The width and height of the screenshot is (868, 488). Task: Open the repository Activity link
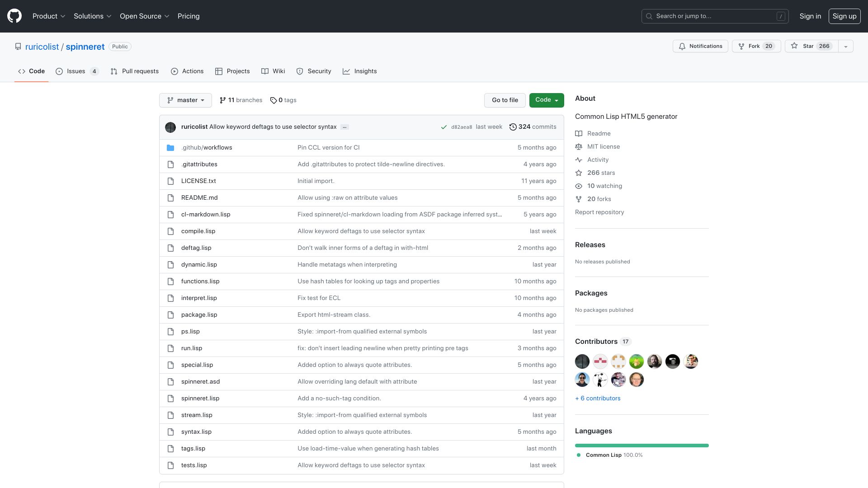point(592,160)
